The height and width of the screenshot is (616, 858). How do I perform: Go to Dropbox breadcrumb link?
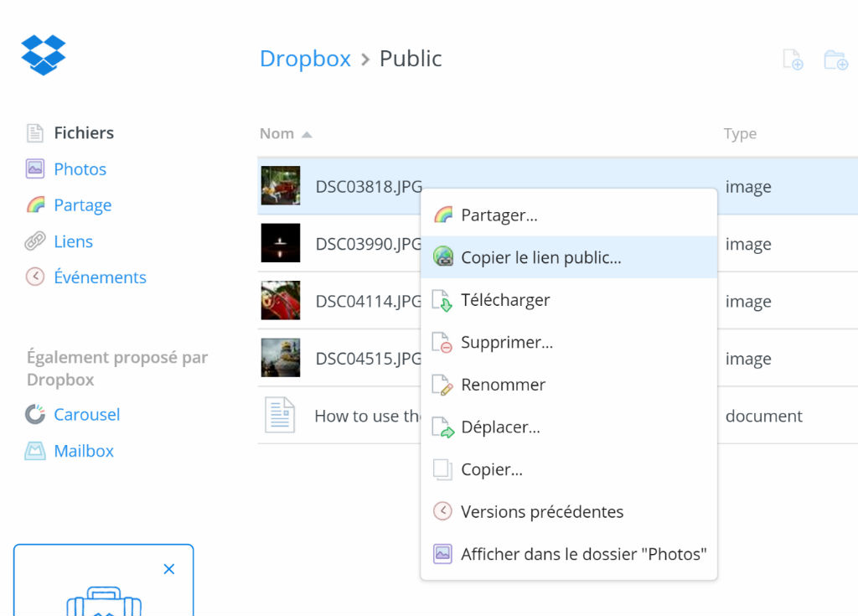click(305, 59)
